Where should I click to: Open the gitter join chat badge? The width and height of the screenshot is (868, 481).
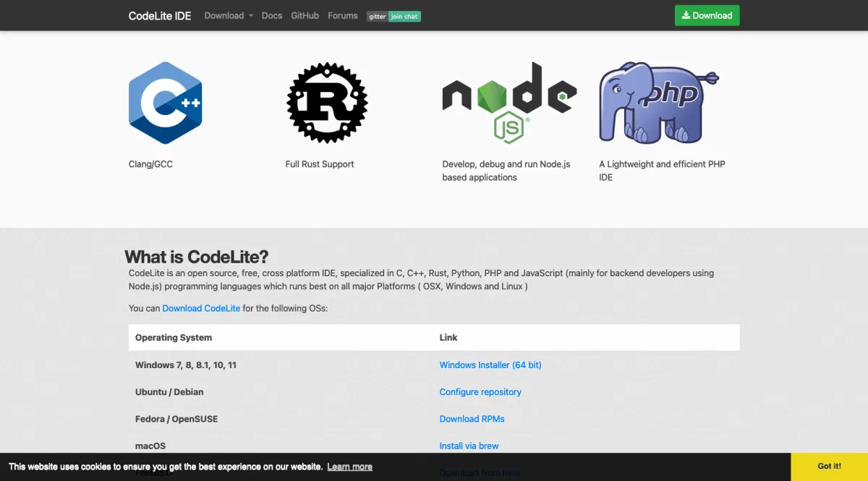pyautogui.click(x=393, y=16)
